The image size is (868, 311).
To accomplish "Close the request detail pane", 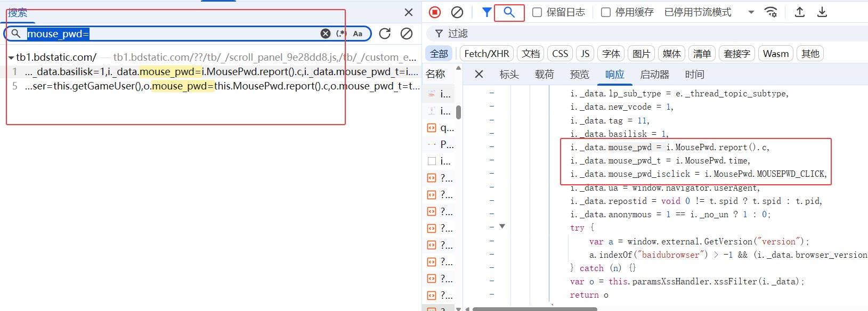I will tap(479, 74).
